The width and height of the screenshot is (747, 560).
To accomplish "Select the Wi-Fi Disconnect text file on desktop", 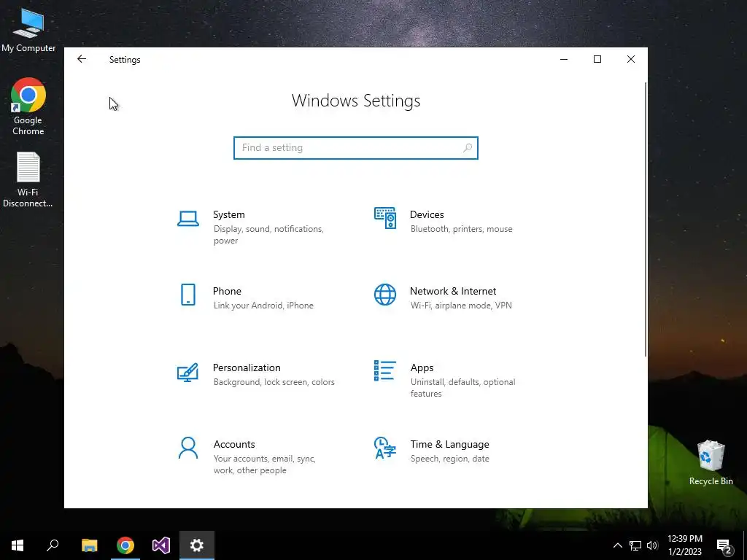I will (28, 180).
